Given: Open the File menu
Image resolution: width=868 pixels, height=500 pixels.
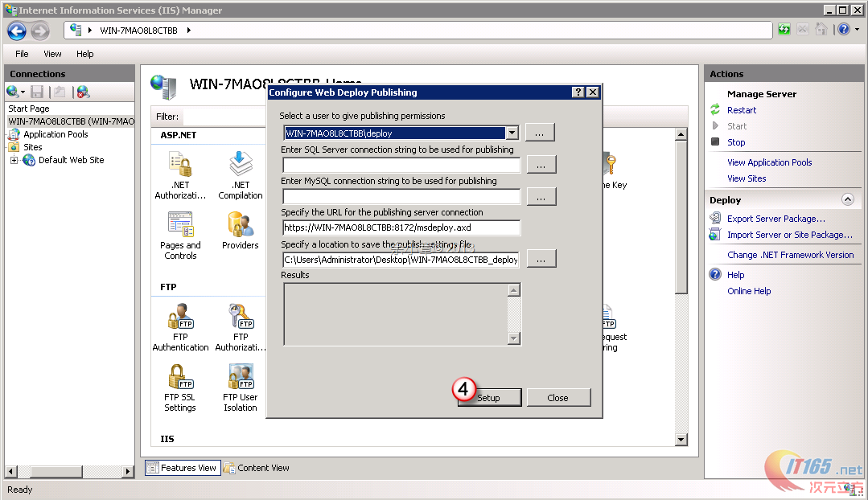Looking at the screenshot, I should click(22, 54).
